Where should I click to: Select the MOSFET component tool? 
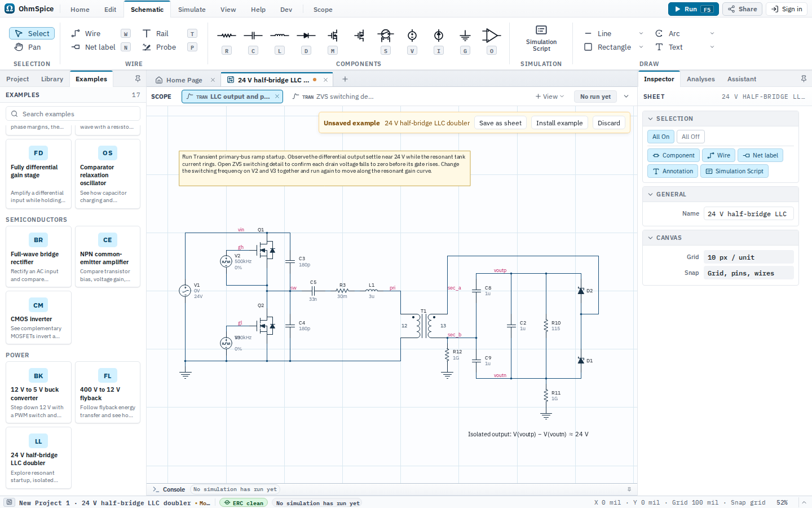click(x=333, y=36)
